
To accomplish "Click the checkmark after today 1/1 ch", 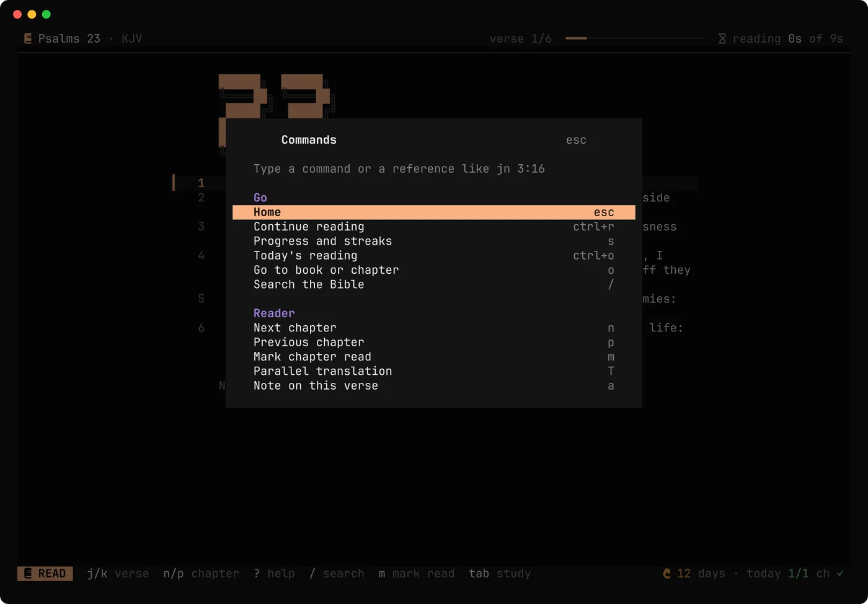I will 840,574.
